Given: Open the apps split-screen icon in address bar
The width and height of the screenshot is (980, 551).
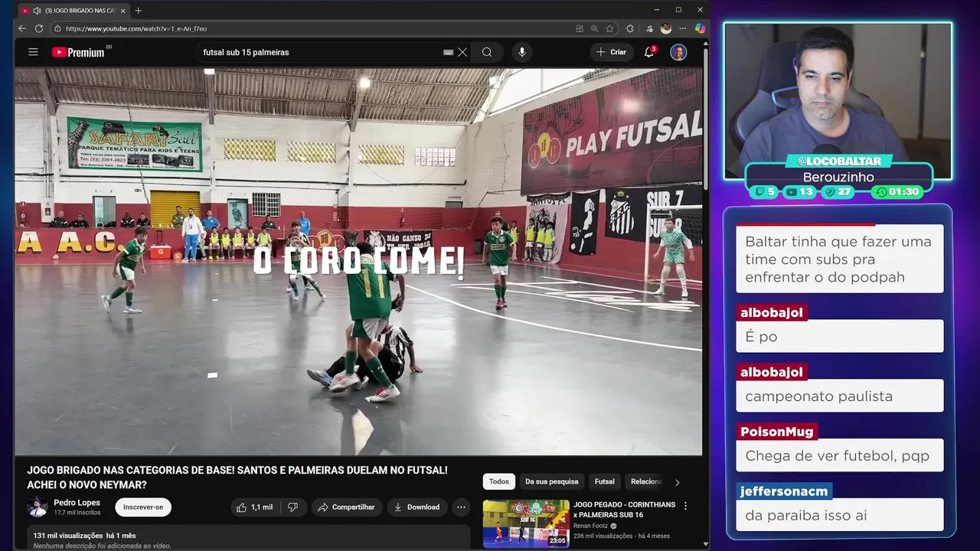Looking at the screenshot, I should (580, 28).
